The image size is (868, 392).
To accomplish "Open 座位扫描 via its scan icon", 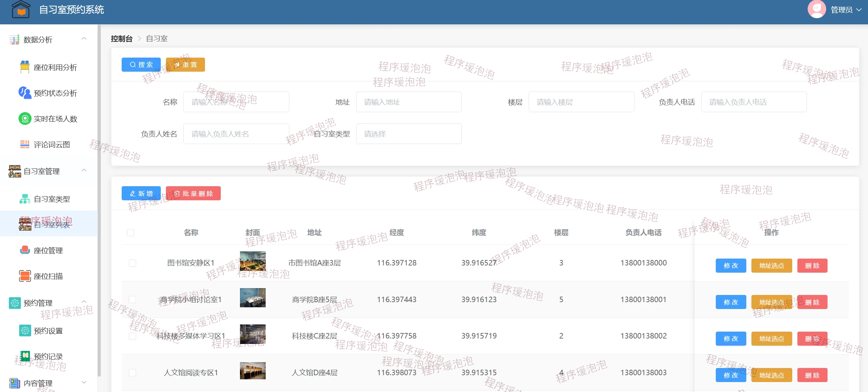I will pos(25,276).
